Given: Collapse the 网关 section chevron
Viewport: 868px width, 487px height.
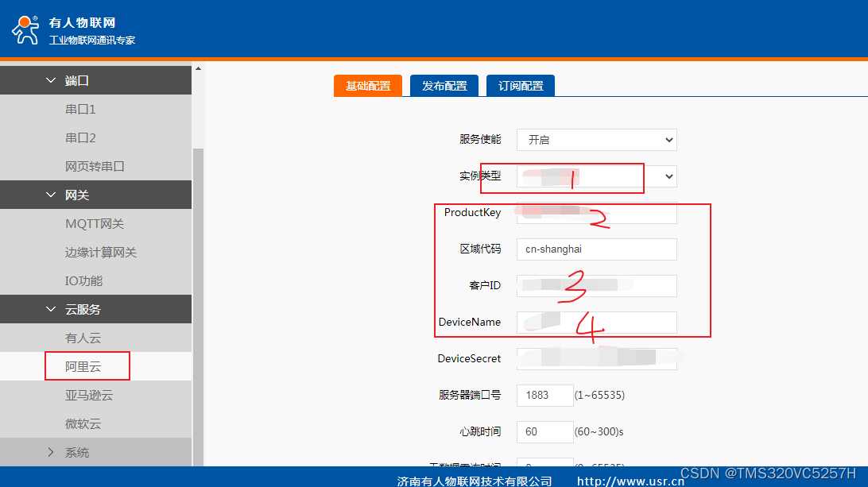Looking at the screenshot, I should 50,195.
